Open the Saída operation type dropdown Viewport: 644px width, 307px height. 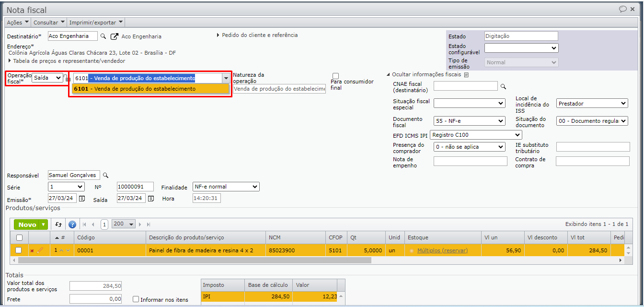pyautogui.click(x=47, y=78)
